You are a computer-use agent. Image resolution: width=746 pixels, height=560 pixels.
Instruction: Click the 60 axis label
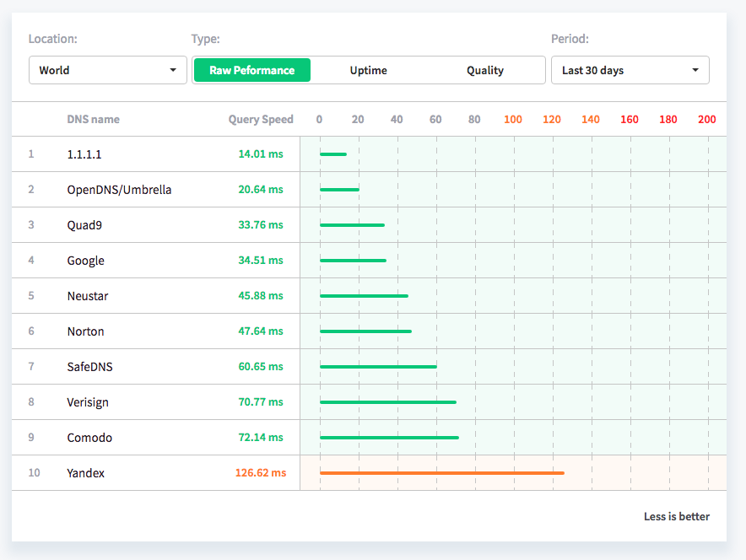coord(435,119)
